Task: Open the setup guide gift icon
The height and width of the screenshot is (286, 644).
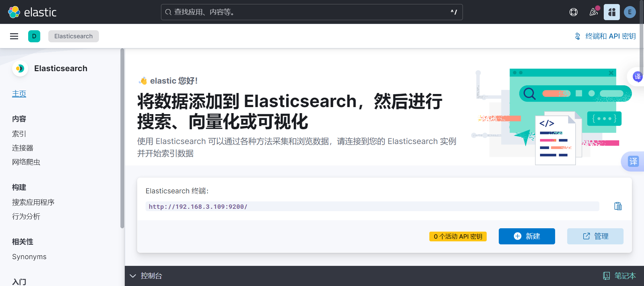Action: [x=612, y=12]
